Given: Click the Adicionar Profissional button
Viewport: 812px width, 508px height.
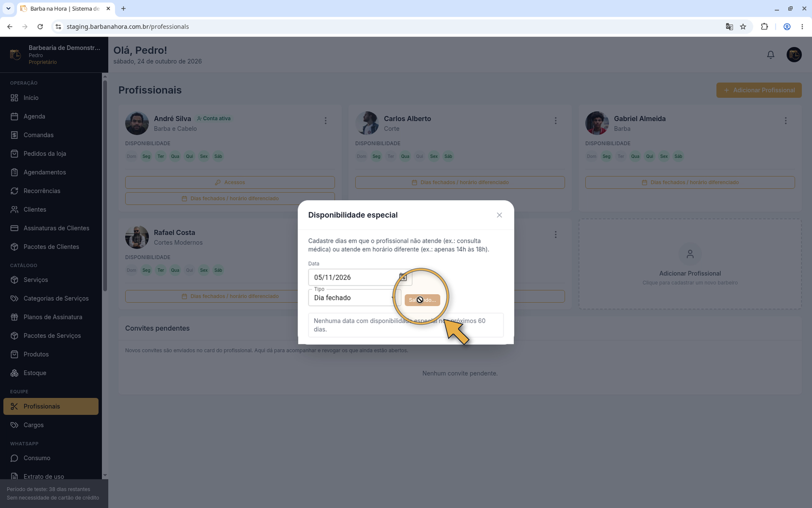Looking at the screenshot, I should coord(759,90).
